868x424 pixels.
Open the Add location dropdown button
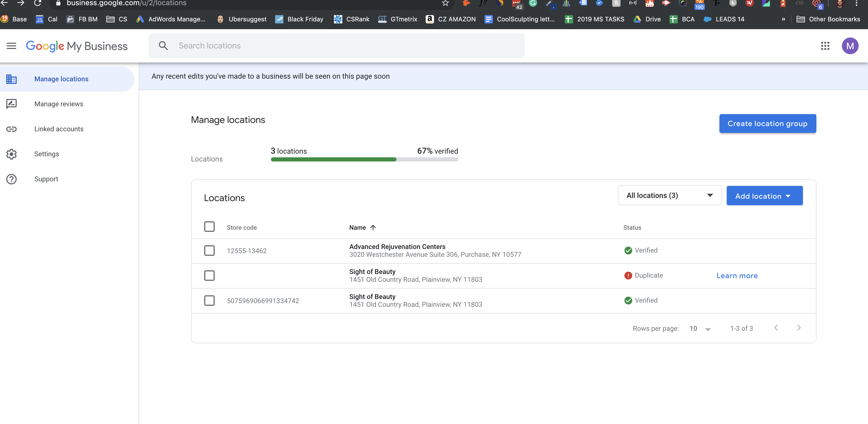764,196
